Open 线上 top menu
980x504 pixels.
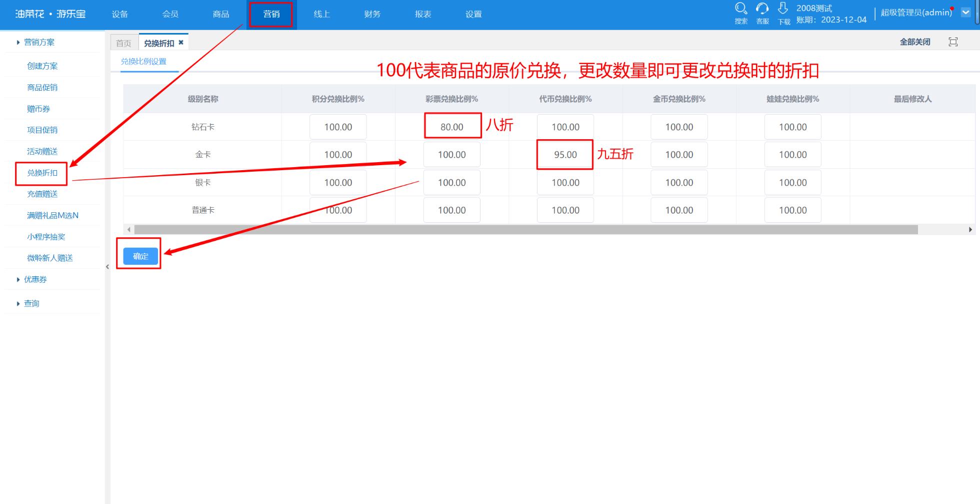pyautogui.click(x=322, y=14)
